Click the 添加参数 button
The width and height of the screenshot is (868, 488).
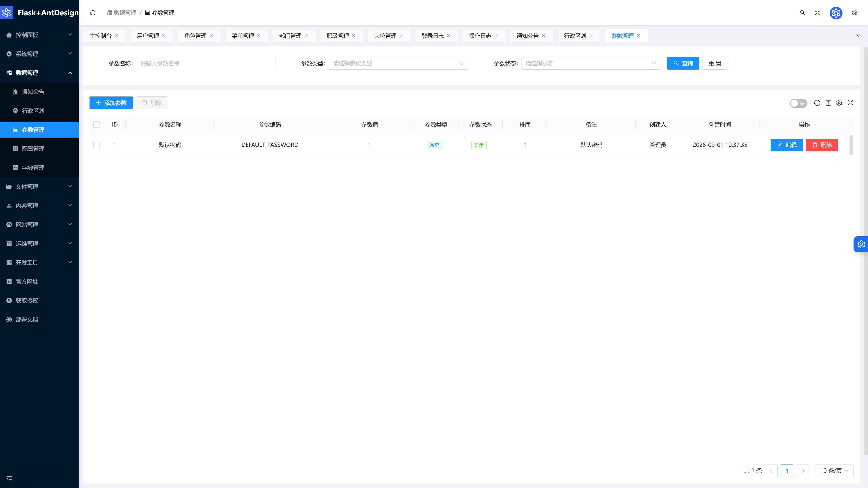111,103
